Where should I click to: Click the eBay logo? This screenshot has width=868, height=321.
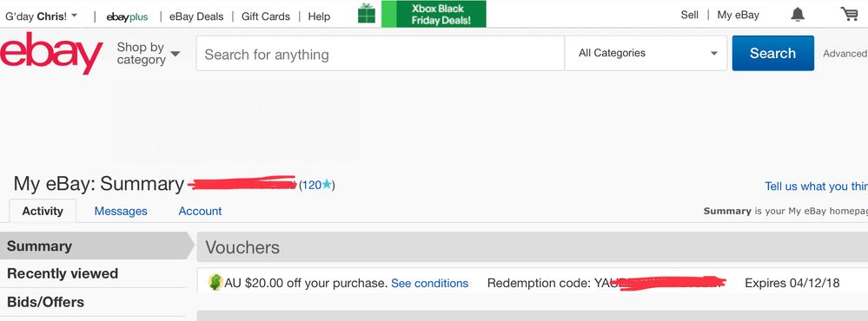51,53
